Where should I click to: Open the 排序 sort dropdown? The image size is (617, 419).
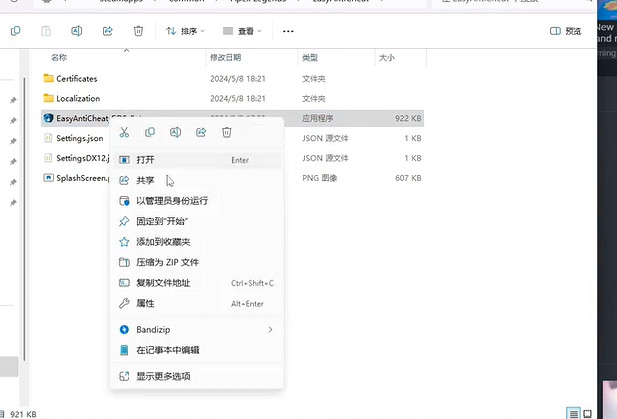pyautogui.click(x=185, y=31)
